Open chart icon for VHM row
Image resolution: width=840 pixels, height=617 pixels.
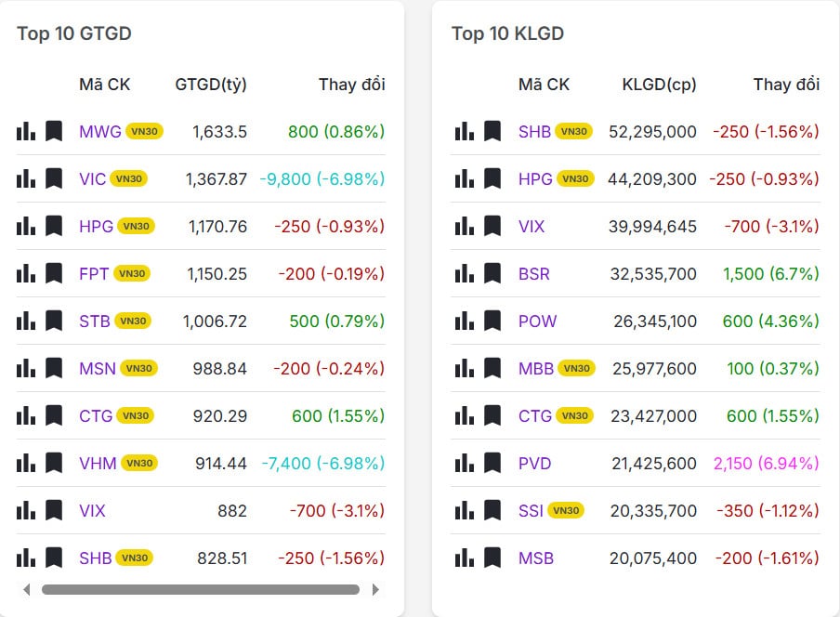[x=26, y=463]
